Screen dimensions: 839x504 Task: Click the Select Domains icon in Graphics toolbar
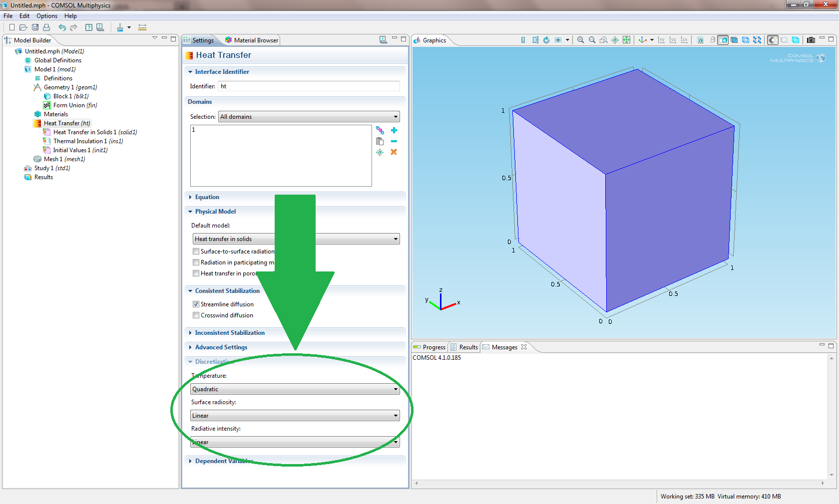(x=723, y=40)
